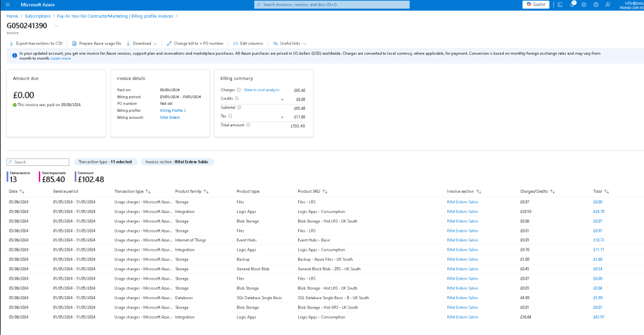Select the Databases product family cell
The height and width of the screenshot is (335, 644).
[x=184, y=298]
